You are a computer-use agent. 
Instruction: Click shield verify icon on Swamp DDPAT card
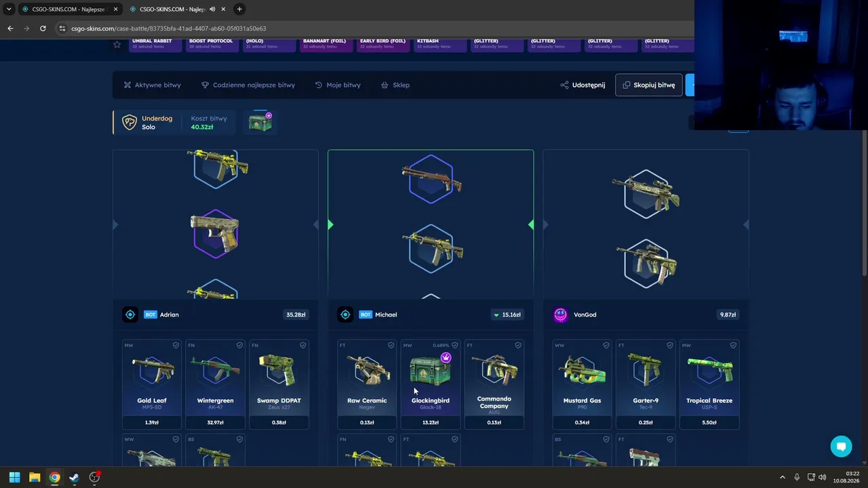(302, 346)
